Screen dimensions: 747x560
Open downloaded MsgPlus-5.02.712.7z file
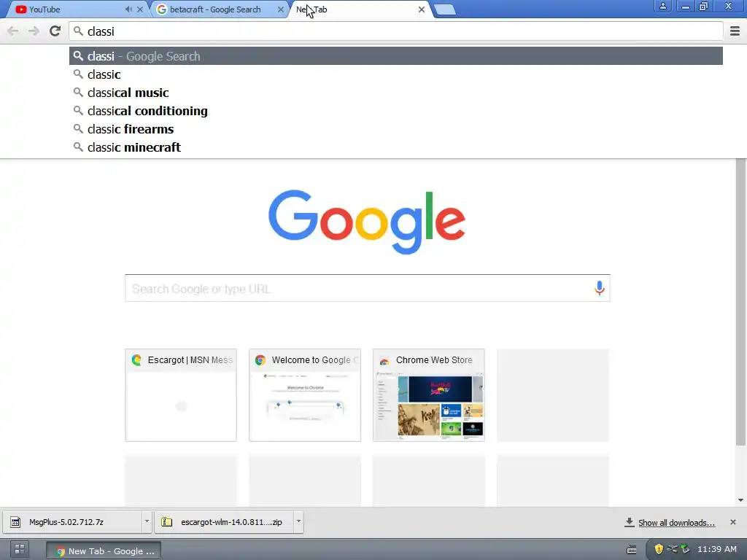click(x=72, y=522)
